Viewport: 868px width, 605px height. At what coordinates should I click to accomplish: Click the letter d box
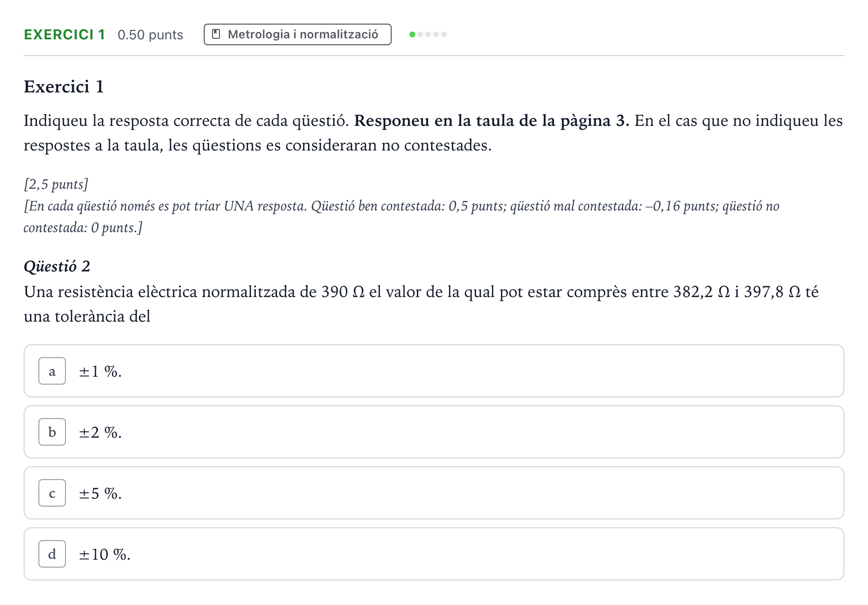point(52,554)
